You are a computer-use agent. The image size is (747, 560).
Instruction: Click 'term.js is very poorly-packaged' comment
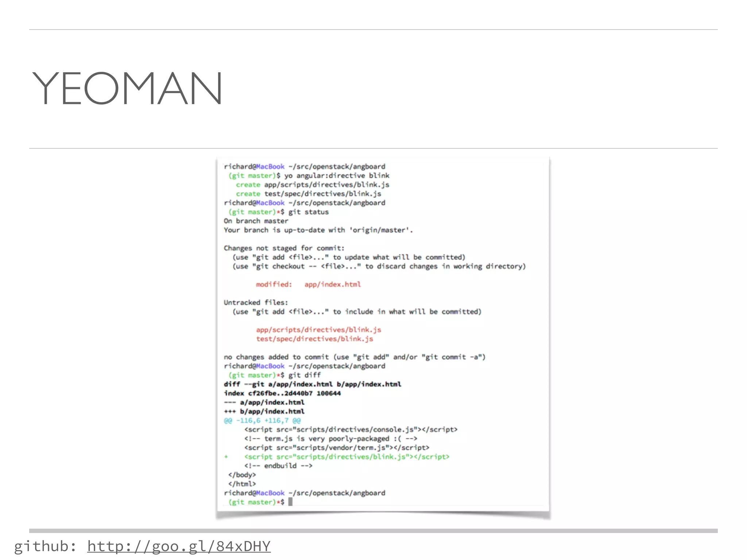(x=331, y=439)
